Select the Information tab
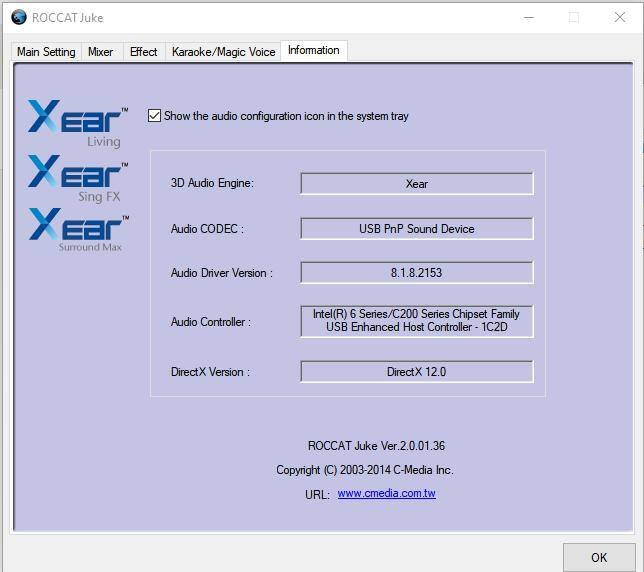644x572 pixels. 313,50
